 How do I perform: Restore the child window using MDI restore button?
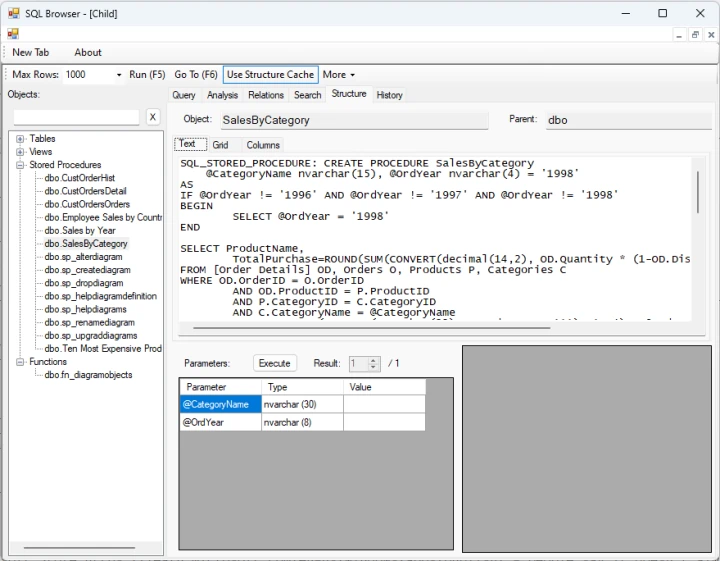coord(695,35)
